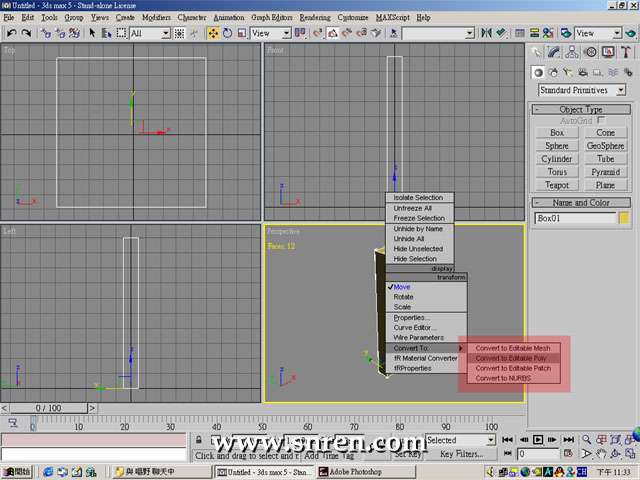
Task: Click the Key Filters button
Action: click(461, 454)
